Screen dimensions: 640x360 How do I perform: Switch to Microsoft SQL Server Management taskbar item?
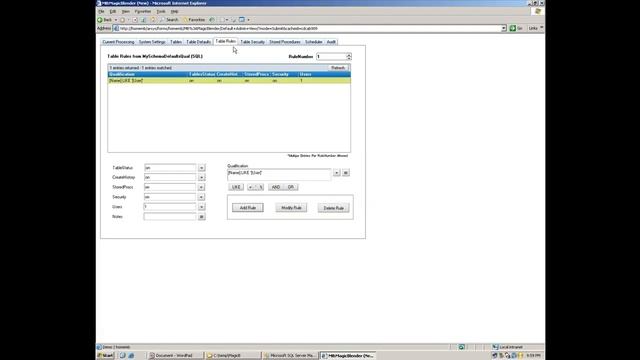point(290,356)
